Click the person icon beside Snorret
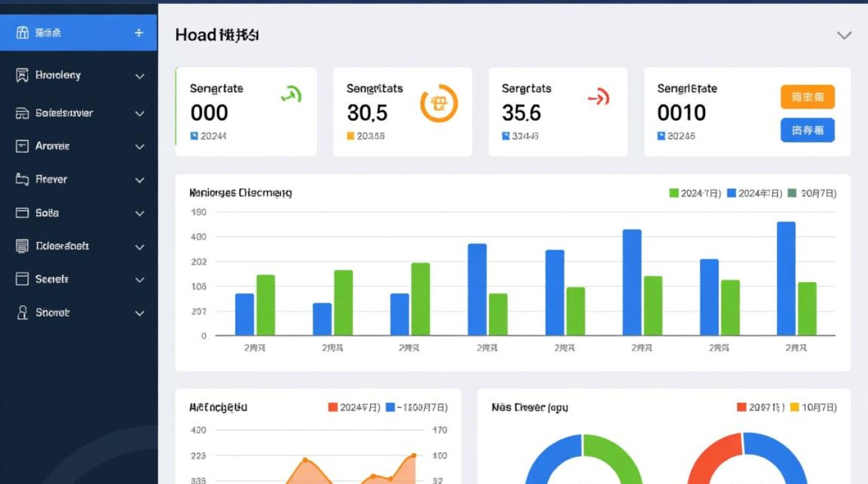The image size is (868, 484). pos(22,313)
